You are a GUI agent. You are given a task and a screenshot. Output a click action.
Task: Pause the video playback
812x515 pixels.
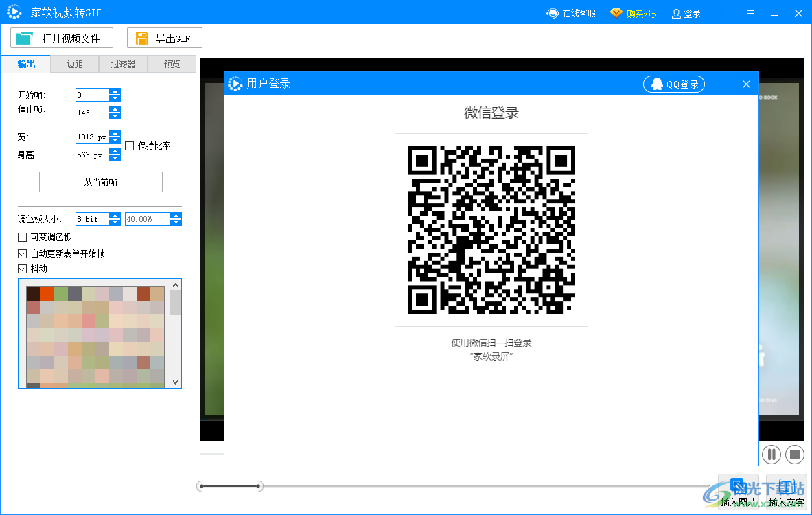pyautogui.click(x=772, y=455)
